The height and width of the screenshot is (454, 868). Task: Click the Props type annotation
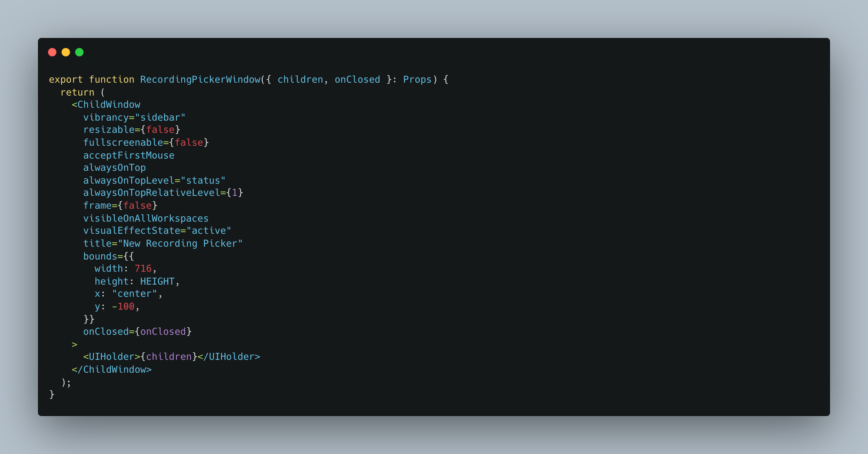[417, 80]
